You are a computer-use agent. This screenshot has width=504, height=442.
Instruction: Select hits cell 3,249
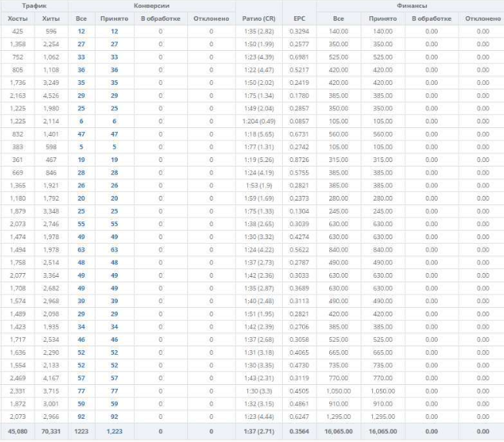click(51, 83)
